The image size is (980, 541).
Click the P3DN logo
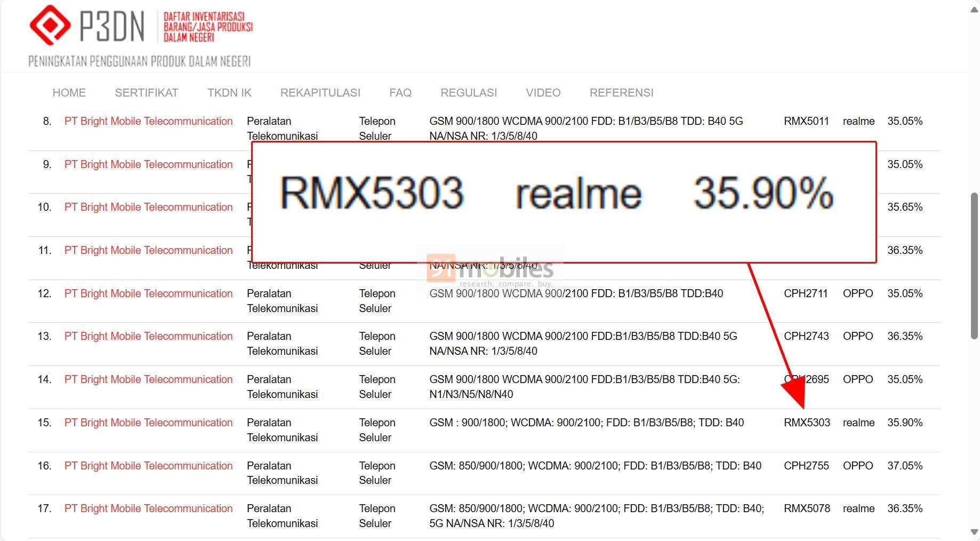click(141, 35)
